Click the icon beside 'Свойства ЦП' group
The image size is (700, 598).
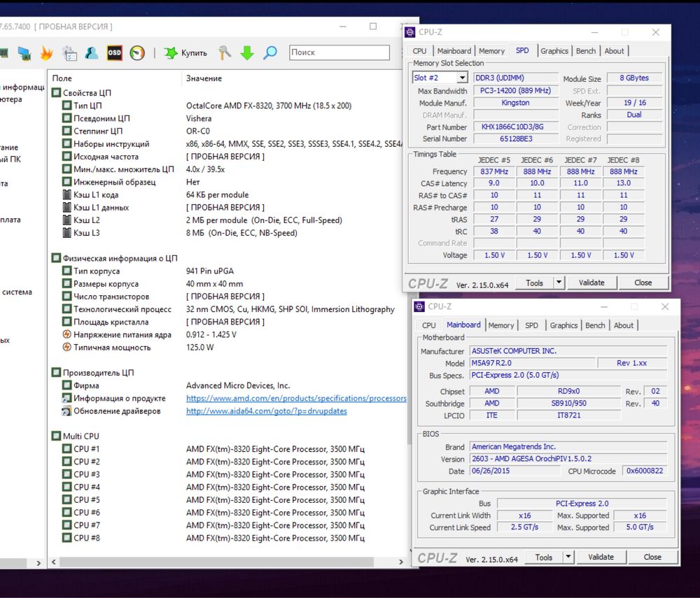pyautogui.click(x=56, y=93)
